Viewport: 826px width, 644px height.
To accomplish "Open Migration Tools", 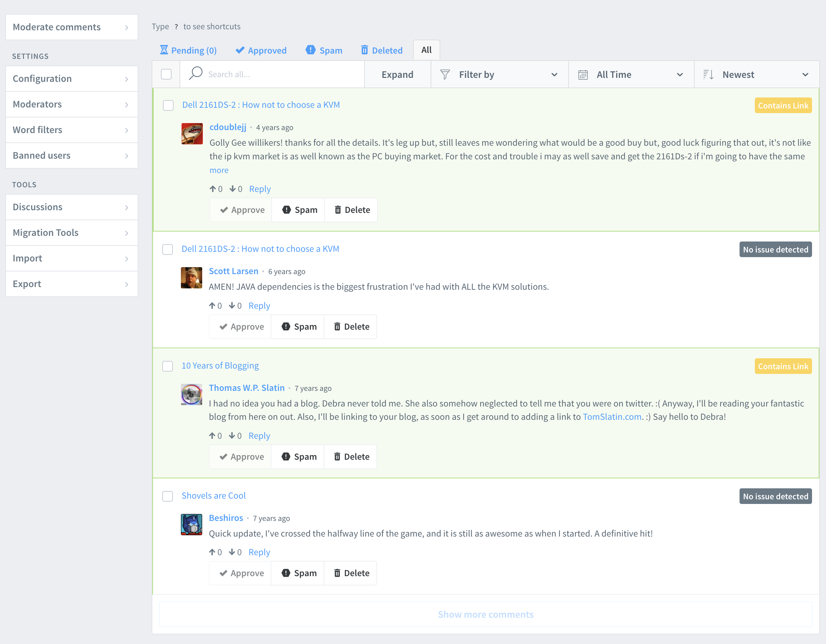I will coord(72,233).
